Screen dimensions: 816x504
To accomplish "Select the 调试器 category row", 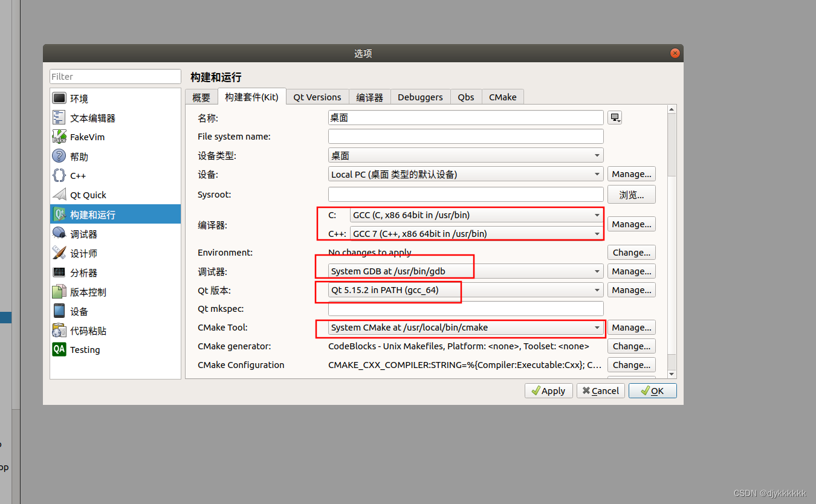I will click(115, 234).
